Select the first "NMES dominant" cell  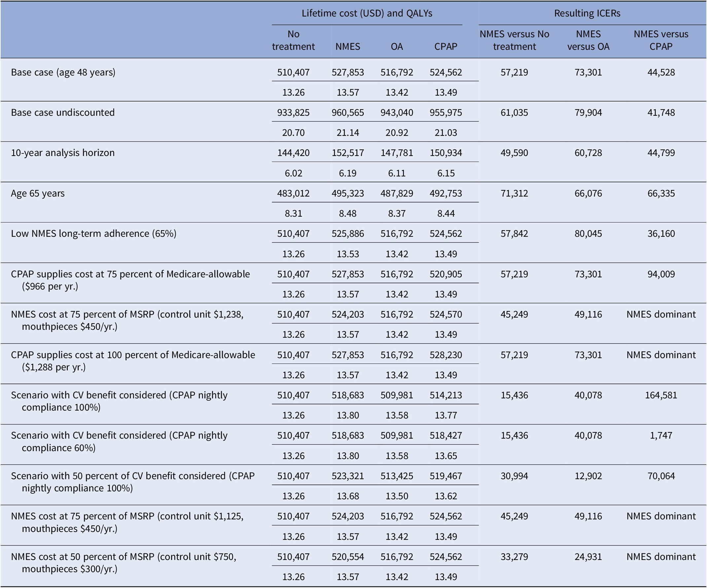tap(661, 315)
